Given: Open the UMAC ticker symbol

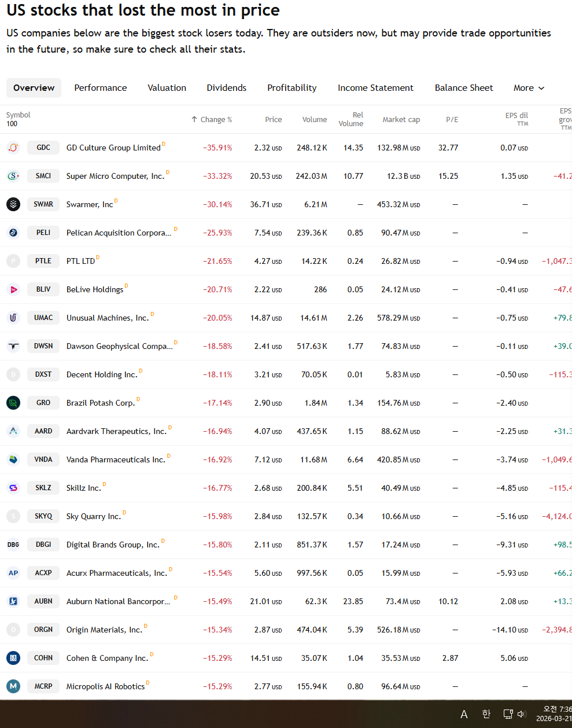Looking at the screenshot, I should coord(43,318).
